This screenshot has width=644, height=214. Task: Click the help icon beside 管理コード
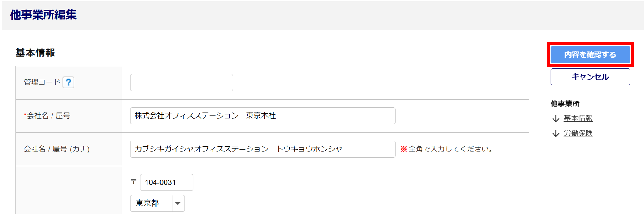coord(68,82)
